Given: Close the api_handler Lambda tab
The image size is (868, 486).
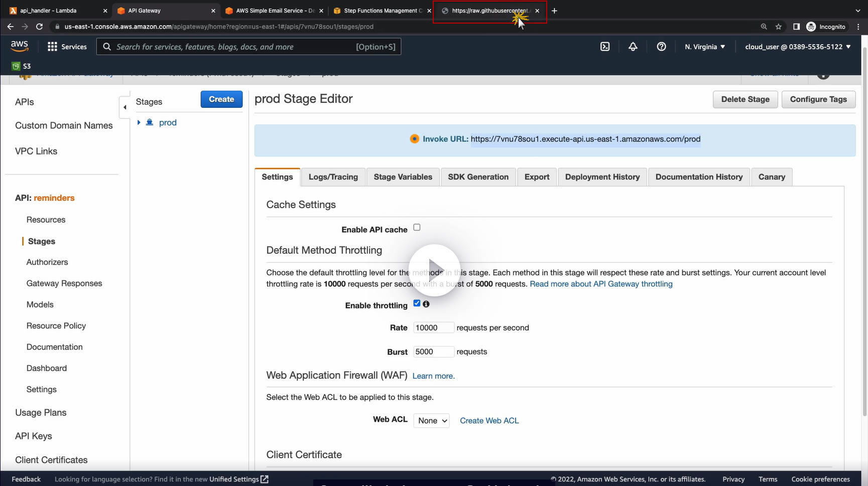Looking at the screenshot, I should coord(105,11).
